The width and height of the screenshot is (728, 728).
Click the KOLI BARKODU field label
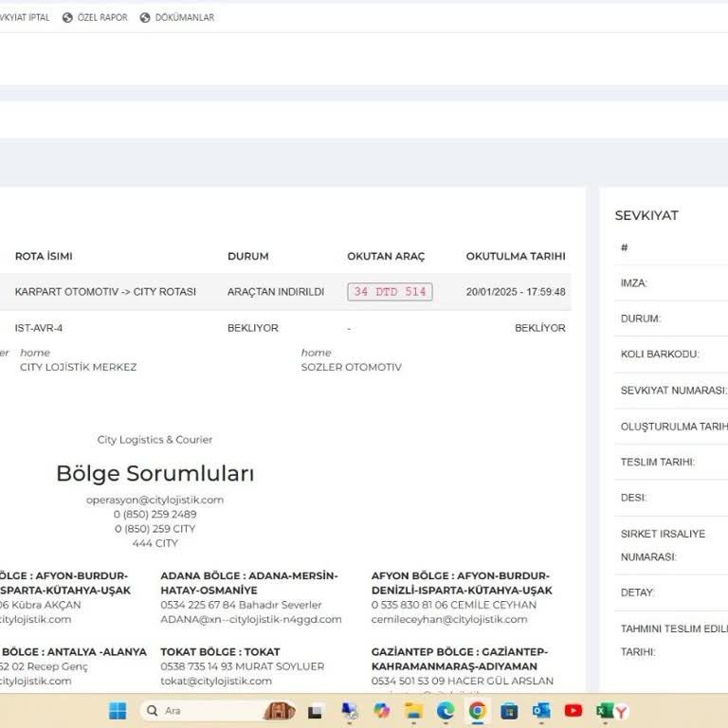tap(660, 355)
